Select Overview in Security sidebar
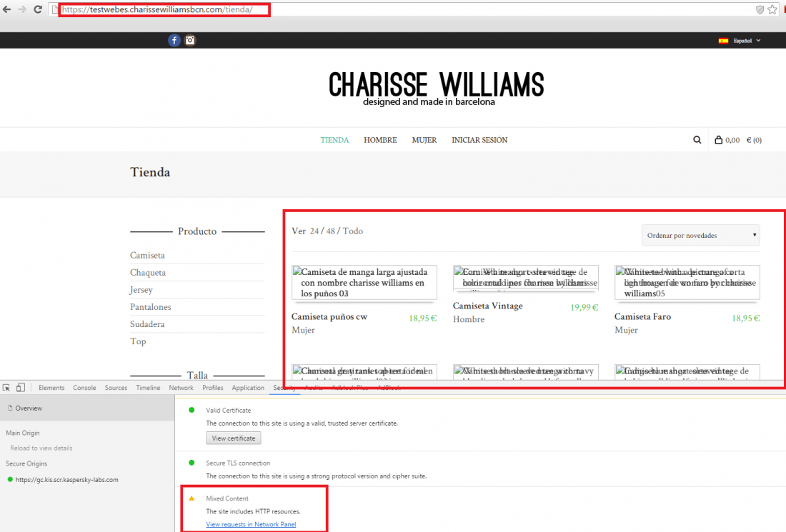786x532 pixels. [x=87, y=408]
